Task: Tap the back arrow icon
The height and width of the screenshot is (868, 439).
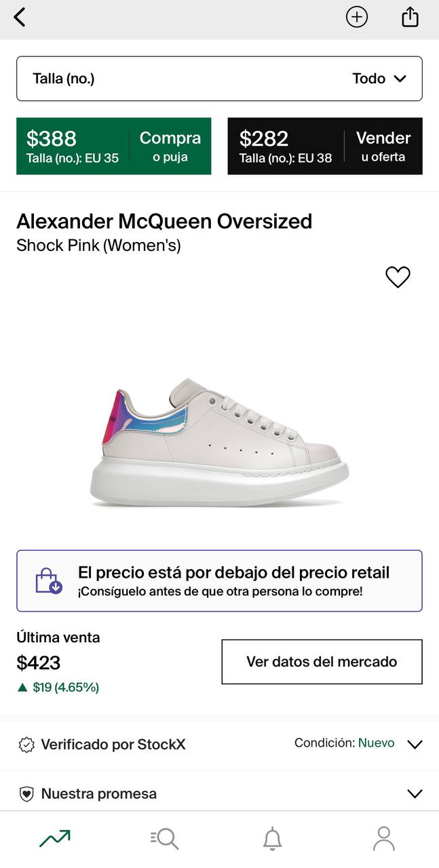Action: coord(20,17)
